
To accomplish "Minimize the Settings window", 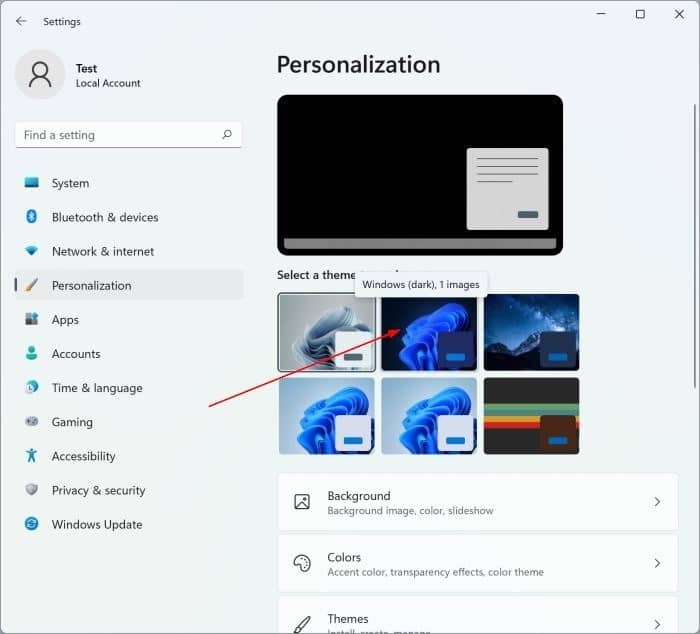I will coord(601,14).
